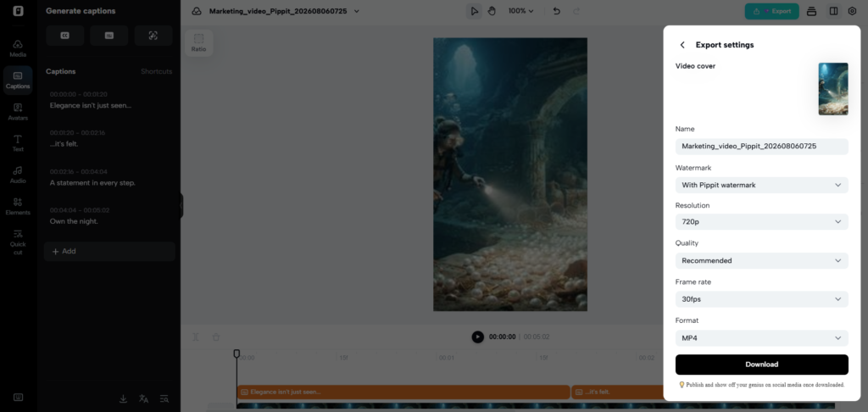The width and height of the screenshot is (868, 412).
Task: Redo the last action
Action: coord(576,11)
